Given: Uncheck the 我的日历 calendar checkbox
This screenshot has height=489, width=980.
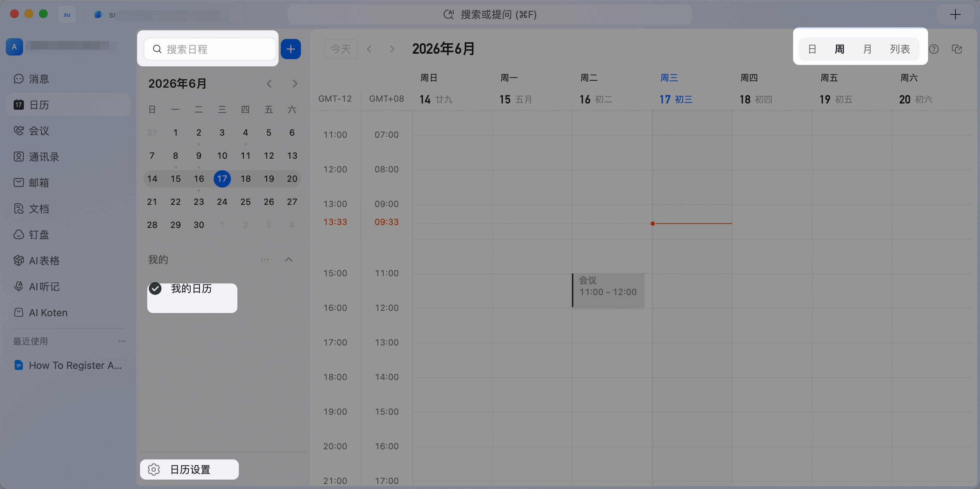Looking at the screenshot, I should (155, 288).
